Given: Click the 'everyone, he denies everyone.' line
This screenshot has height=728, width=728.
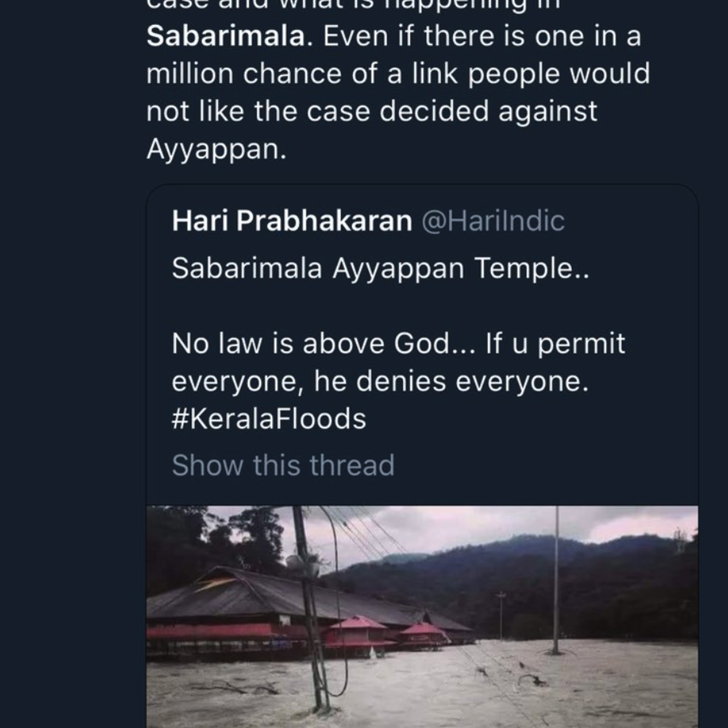Looking at the screenshot, I should point(380,382).
